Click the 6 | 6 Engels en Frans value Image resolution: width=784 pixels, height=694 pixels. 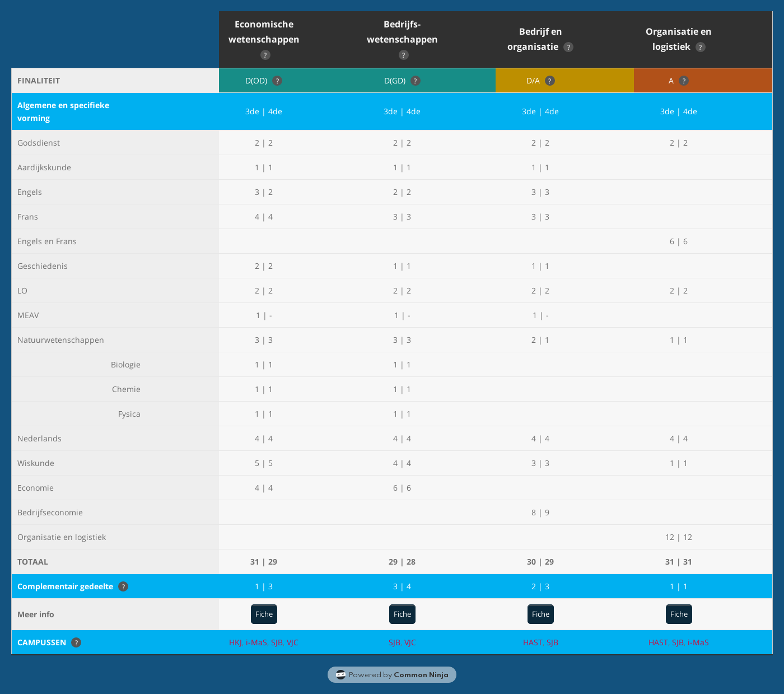679,241
